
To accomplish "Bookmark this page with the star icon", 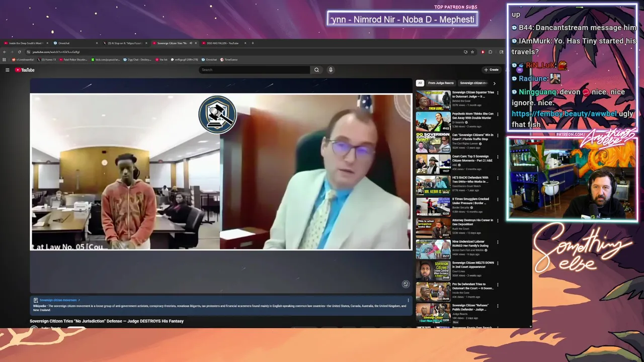I will click(x=472, y=52).
